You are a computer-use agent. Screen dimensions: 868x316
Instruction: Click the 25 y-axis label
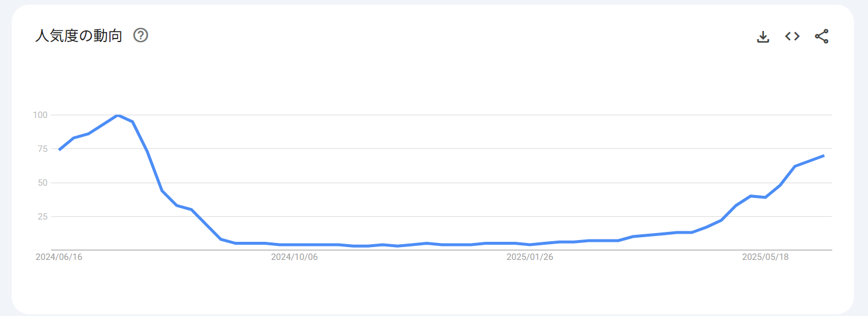point(42,216)
